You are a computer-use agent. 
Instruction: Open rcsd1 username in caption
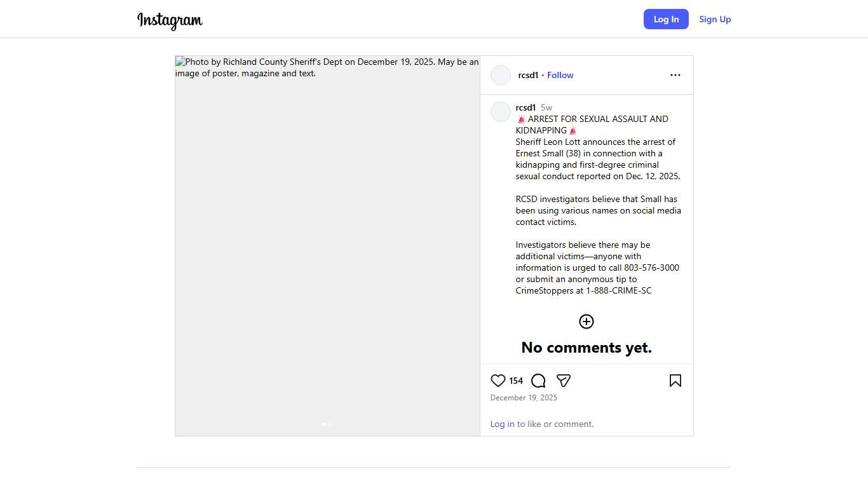tap(526, 107)
